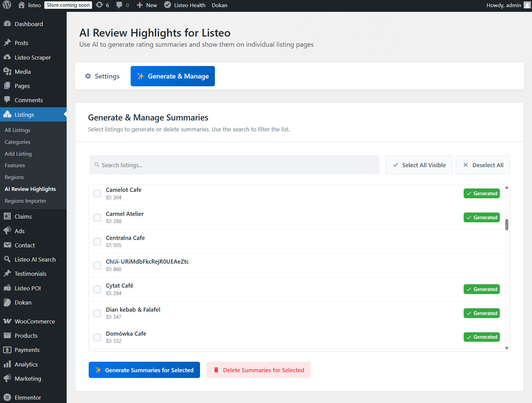Click Generate Summaries for Selected button
This screenshot has height=403, width=532.
pos(144,370)
